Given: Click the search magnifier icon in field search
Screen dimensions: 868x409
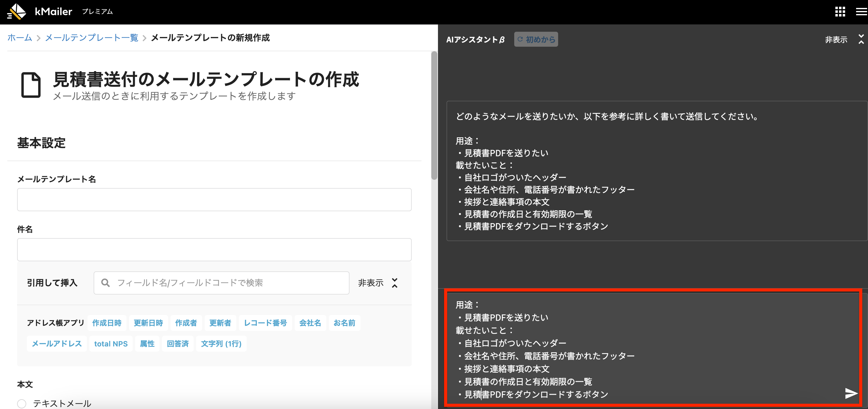Looking at the screenshot, I should [106, 283].
